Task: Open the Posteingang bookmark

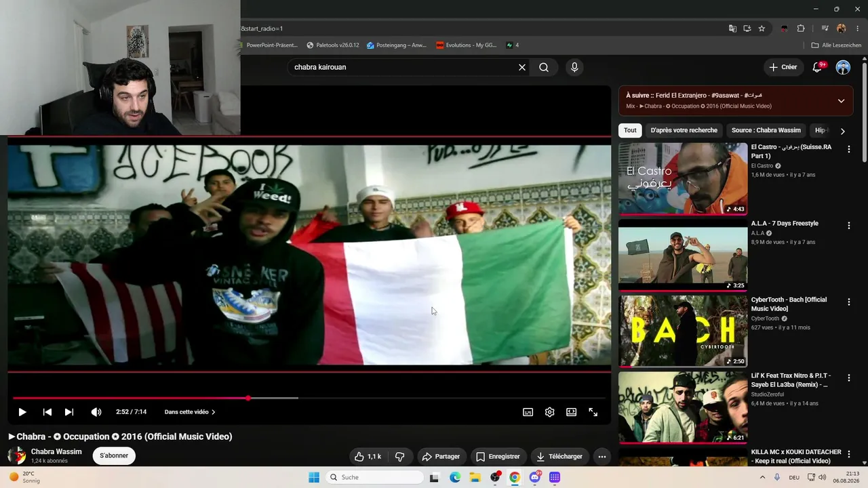Action: coord(396,45)
